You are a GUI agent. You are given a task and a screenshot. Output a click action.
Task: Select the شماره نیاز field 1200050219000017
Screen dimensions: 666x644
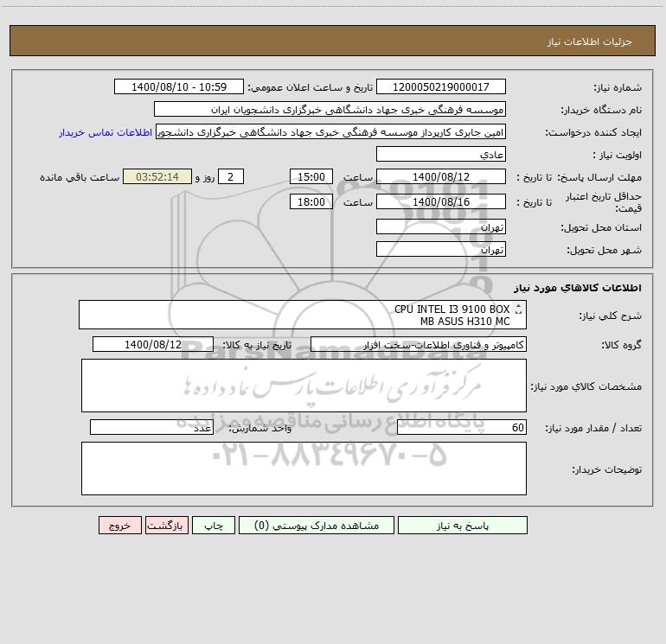click(x=441, y=86)
